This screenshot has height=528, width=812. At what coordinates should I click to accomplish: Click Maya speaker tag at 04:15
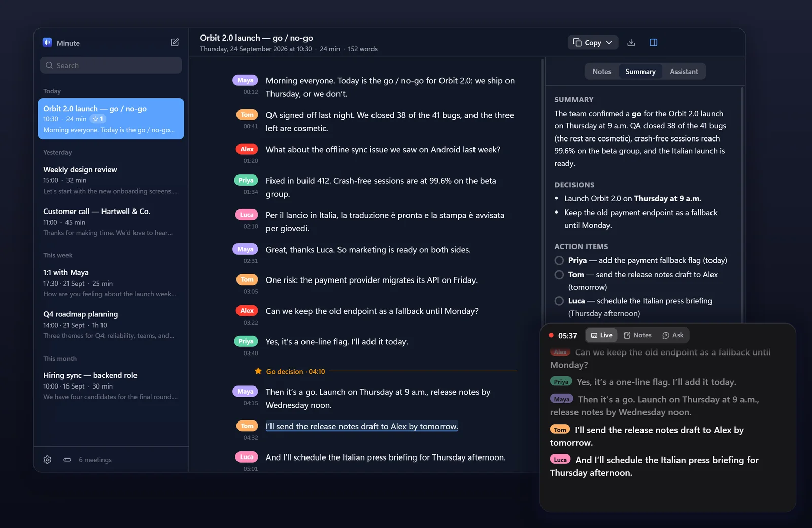click(x=245, y=392)
